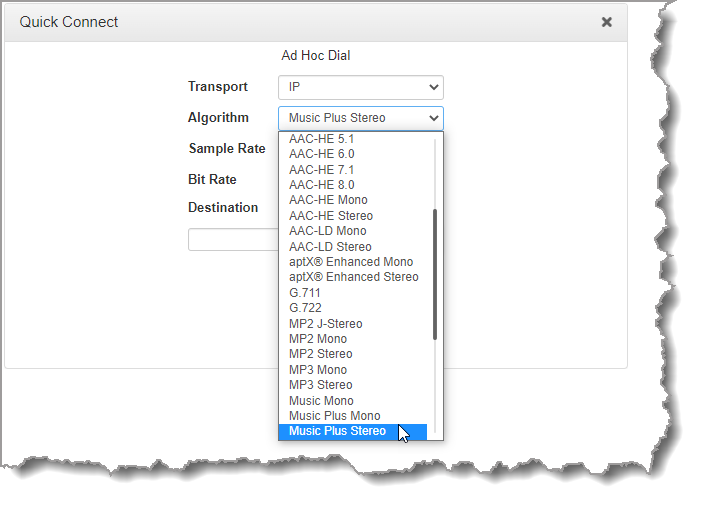This screenshot has height=508, width=707.
Task: Select aptX Enhanced Mono algorithm
Action: (x=351, y=262)
